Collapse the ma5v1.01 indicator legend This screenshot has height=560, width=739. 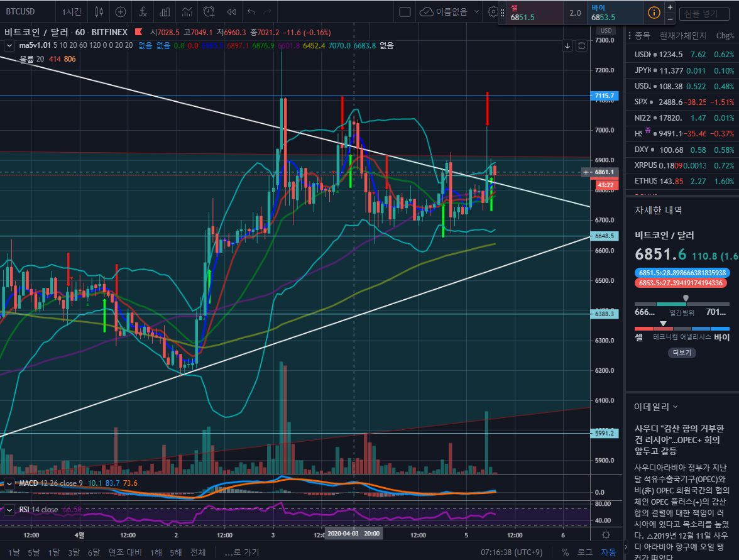click(x=9, y=46)
